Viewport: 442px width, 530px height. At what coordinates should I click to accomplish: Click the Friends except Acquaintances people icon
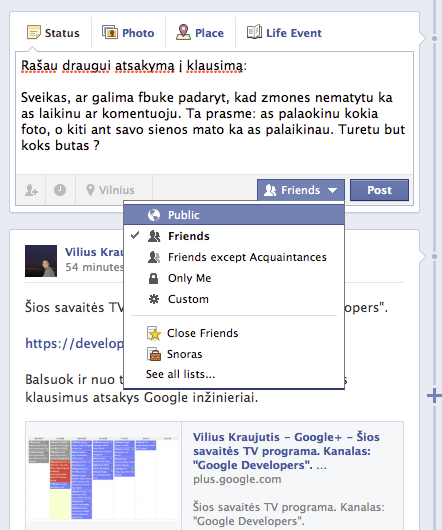pyautogui.click(x=154, y=257)
